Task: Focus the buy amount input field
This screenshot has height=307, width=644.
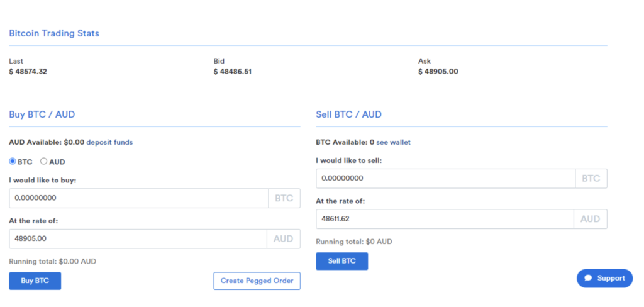Action: pos(139,198)
